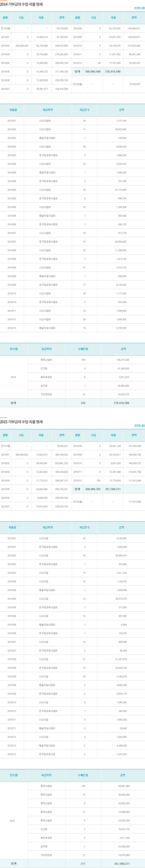Select the amount 26,058,885
The image size is (145, 868).
(121, 242)
